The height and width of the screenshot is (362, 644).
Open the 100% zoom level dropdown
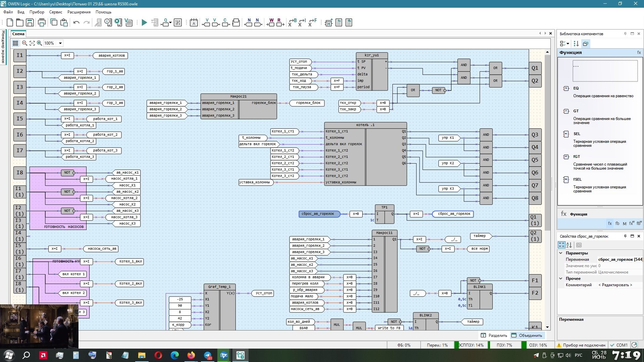click(60, 43)
